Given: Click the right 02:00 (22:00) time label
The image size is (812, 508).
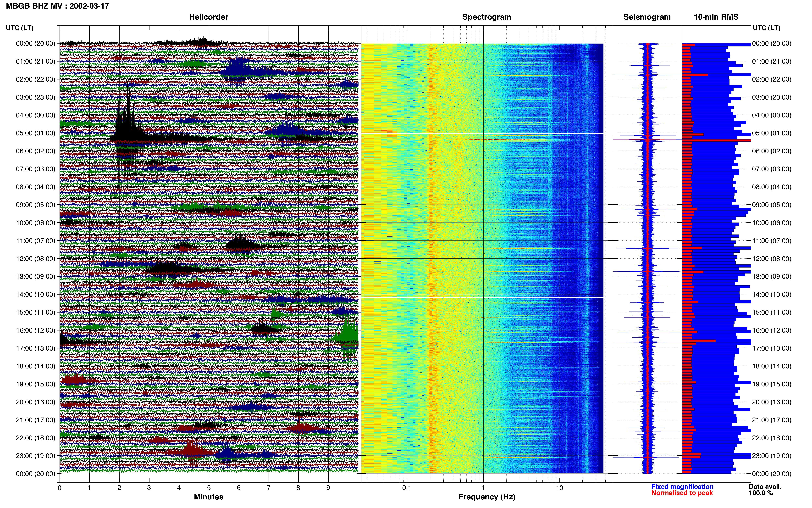Looking at the screenshot, I should (772, 79).
